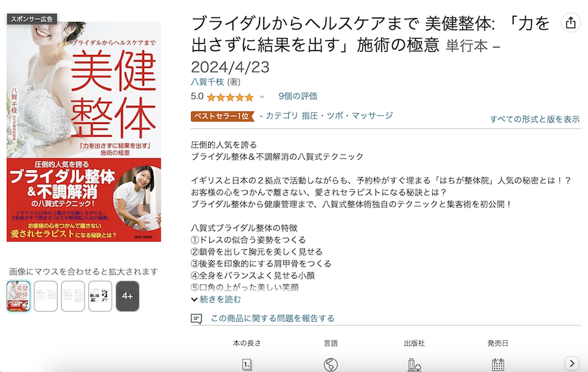Click the share icon at top right

click(x=570, y=22)
